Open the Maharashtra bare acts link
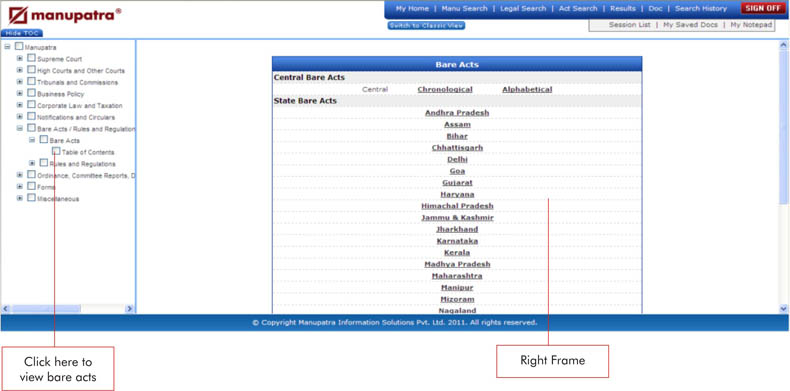790x391 pixels. [x=457, y=276]
